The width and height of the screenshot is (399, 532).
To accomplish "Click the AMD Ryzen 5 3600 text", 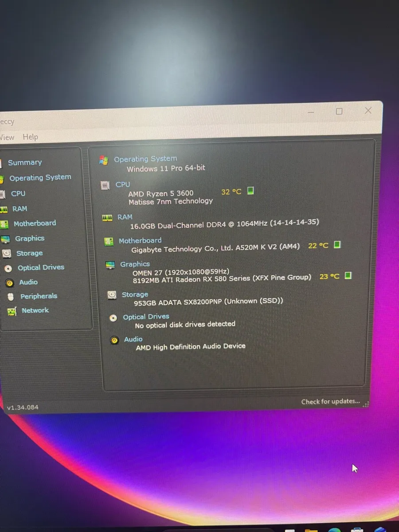I will [161, 194].
